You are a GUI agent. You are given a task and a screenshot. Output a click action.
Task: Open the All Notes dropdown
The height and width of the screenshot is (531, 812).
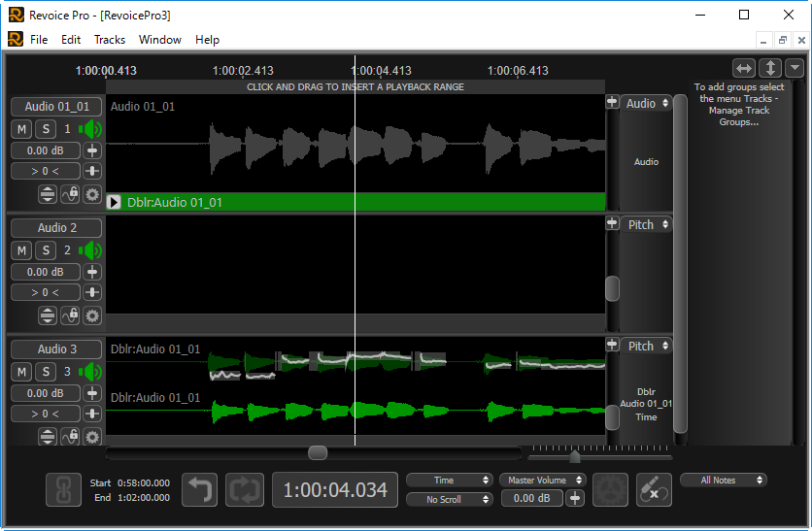point(723,481)
